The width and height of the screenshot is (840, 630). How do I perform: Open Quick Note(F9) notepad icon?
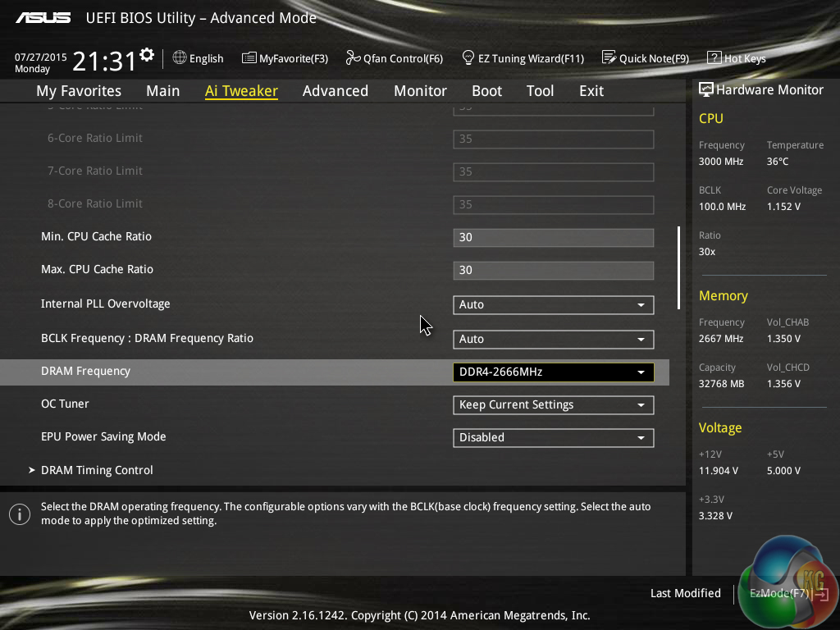tap(609, 58)
